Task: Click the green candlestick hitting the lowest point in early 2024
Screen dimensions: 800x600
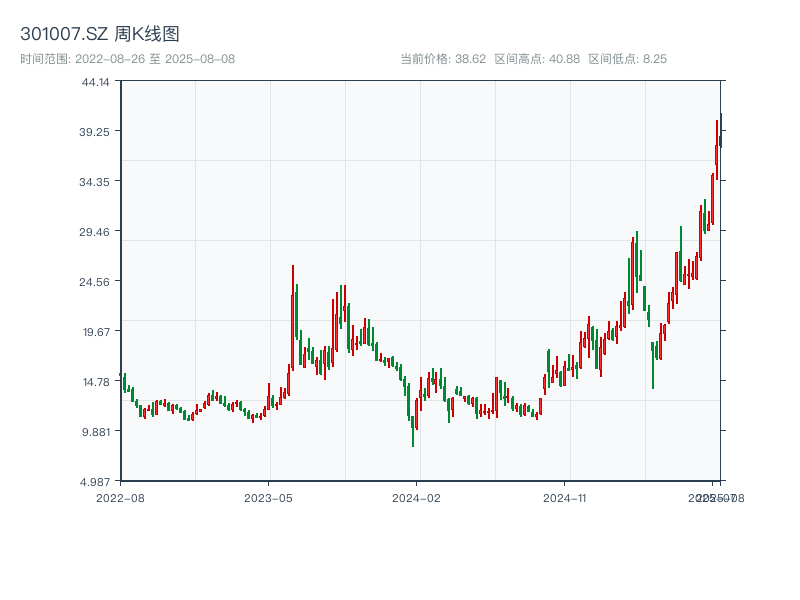Action: pyautogui.click(x=413, y=431)
